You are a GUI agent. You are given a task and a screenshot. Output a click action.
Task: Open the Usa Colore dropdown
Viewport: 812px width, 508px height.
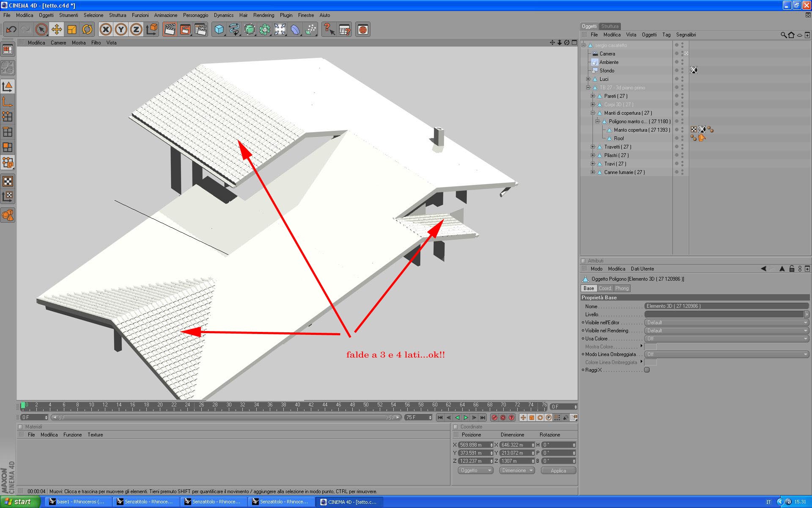[x=726, y=339]
